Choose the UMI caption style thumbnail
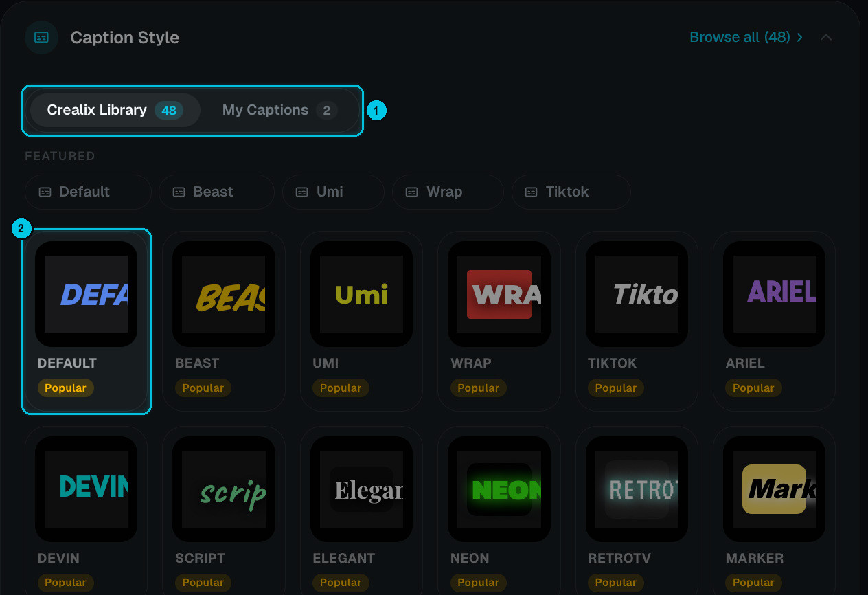Image resolution: width=868 pixels, height=595 pixels. [x=362, y=294]
